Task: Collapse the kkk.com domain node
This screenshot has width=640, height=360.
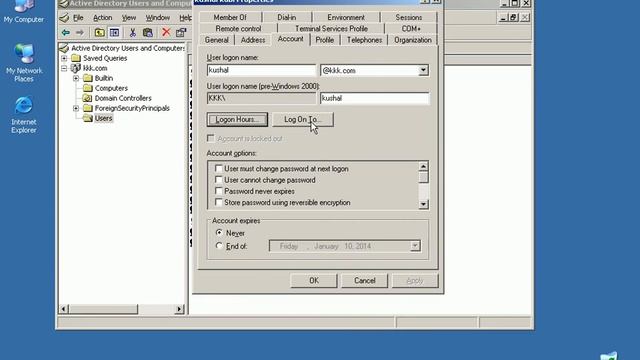Action: [64, 68]
